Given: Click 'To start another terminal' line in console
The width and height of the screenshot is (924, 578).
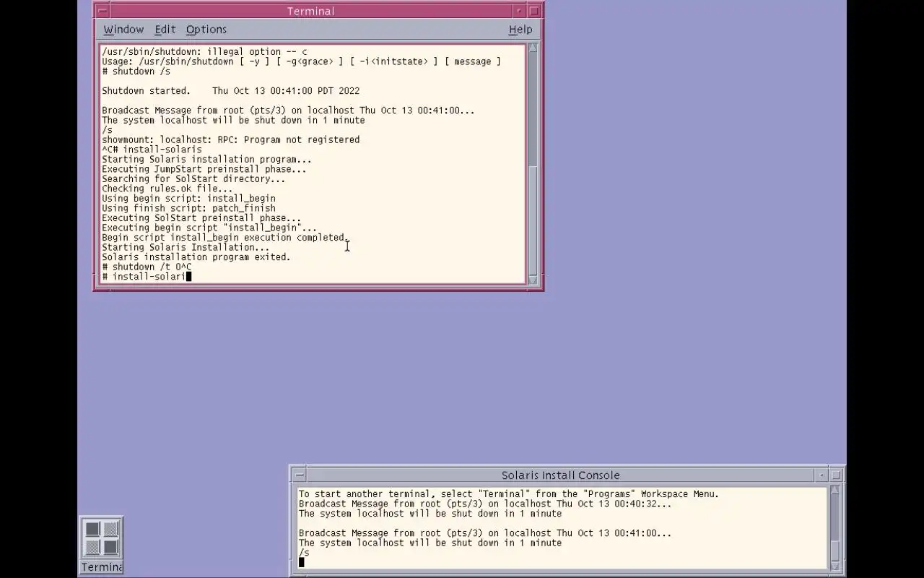Looking at the screenshot, I should [x=509, y=494].
